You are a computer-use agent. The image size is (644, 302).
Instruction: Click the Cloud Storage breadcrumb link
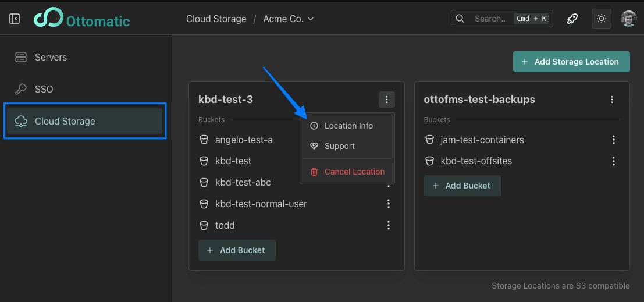(216, 19)
